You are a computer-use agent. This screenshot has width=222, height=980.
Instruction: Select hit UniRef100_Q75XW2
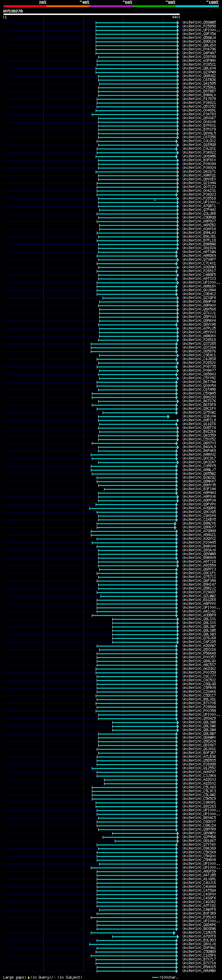[199, 413]
